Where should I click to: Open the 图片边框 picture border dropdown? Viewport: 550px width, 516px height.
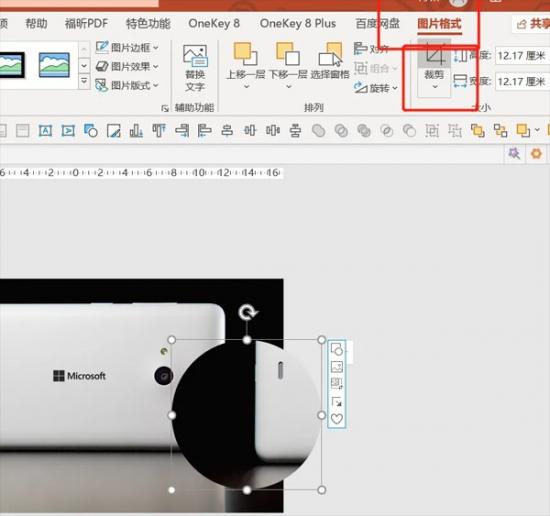(x=127, y=47)
